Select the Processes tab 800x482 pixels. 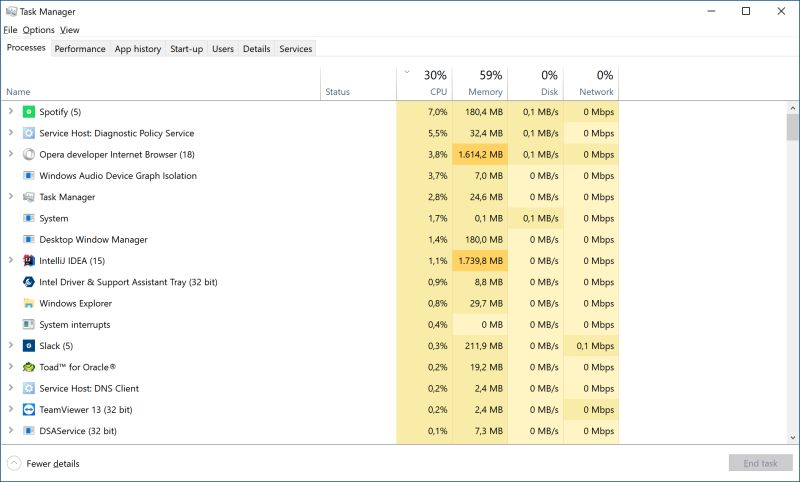(x=26, y=48)
